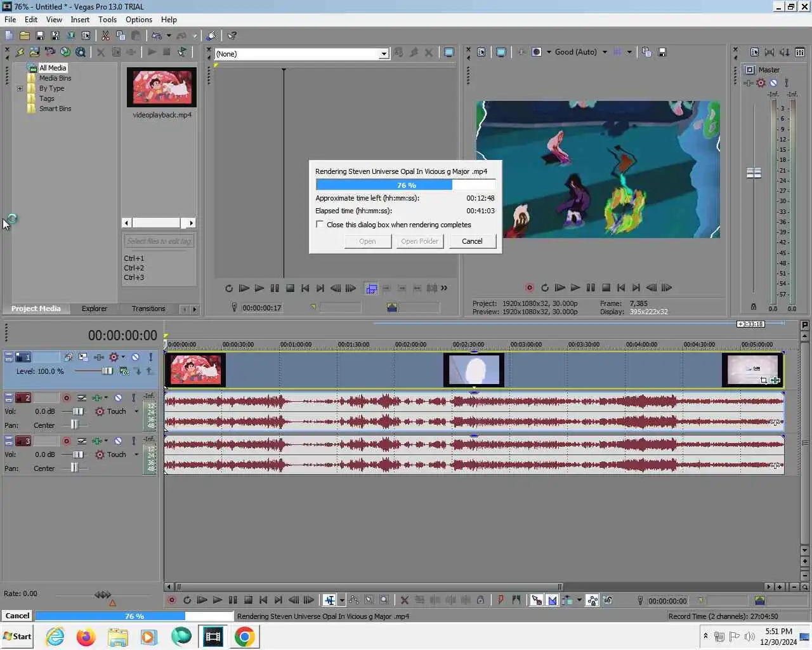The image size is (812, 650).
Task: Click the Master volume fader
Action: (x=754, y=173)
